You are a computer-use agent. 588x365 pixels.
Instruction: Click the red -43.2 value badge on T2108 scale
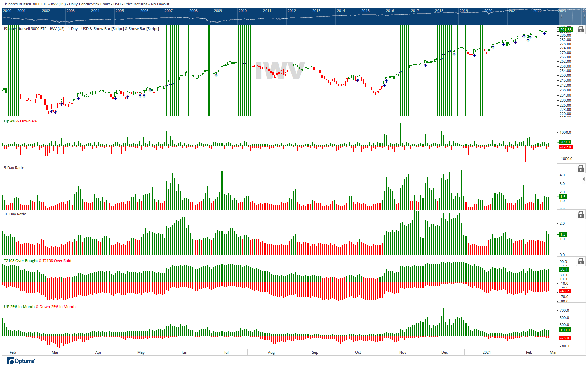[565, 291]
